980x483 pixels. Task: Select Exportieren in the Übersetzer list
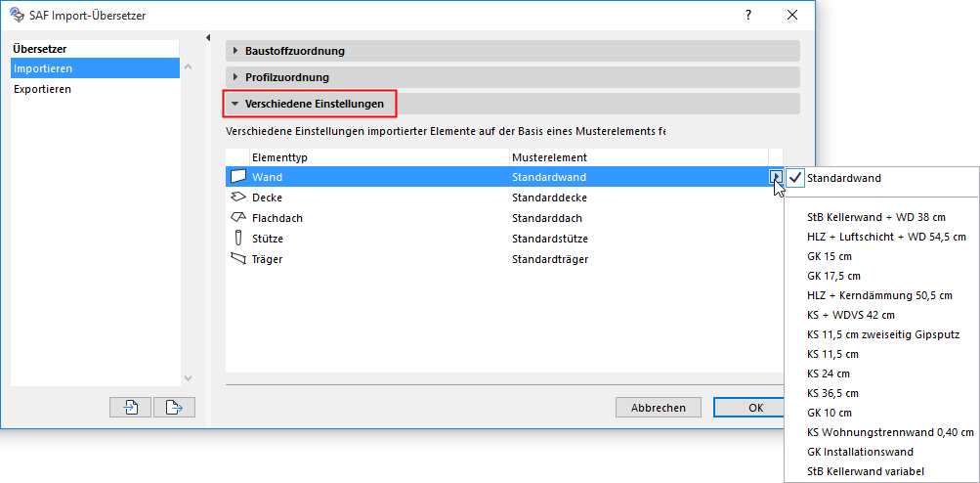pyautogui.click(x=95, y=89)
